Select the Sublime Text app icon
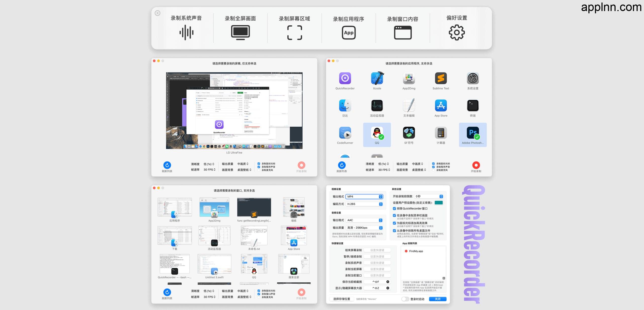This screenshot has width=644, height=310. click(x=441, y=79)
